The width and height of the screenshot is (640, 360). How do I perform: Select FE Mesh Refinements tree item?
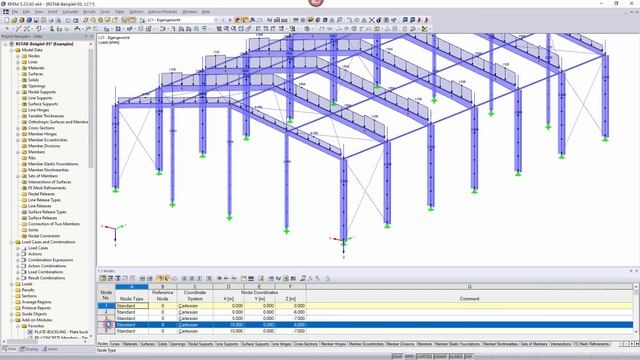point(47,188)
